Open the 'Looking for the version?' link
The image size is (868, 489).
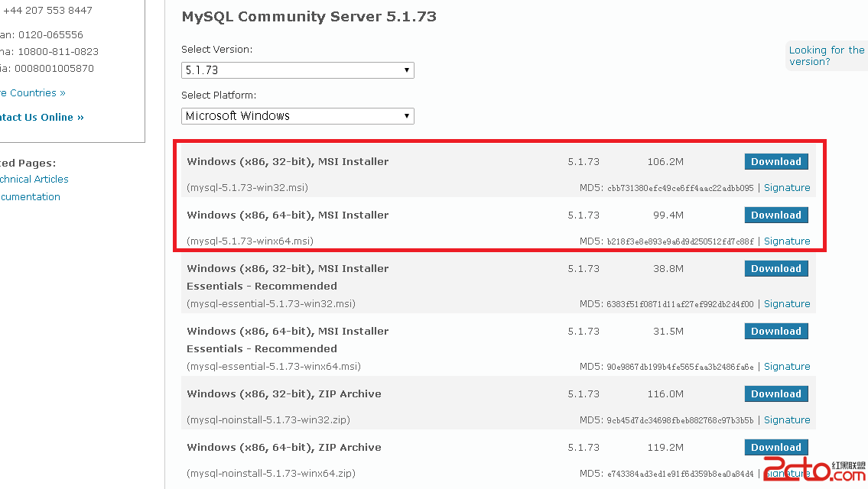(x=827, y=56)
